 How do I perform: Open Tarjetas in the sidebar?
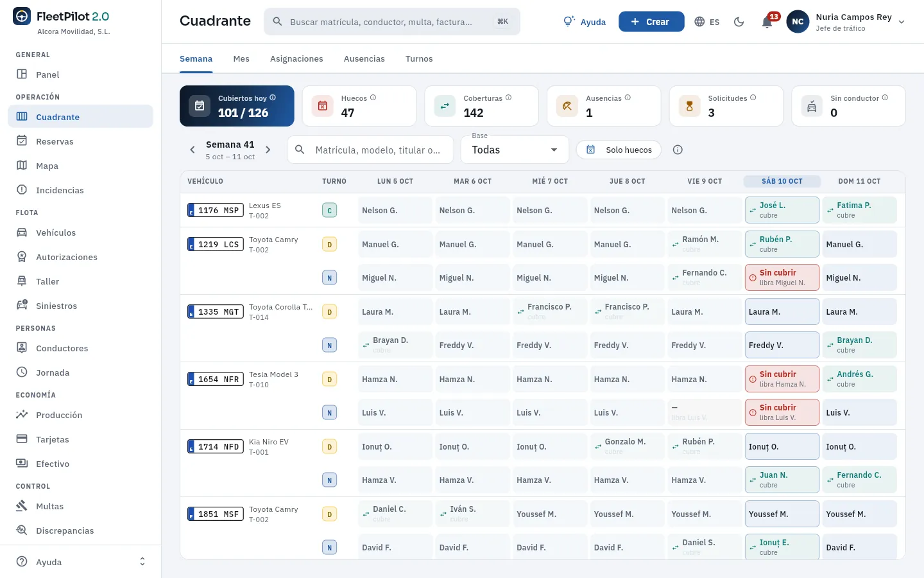coord(80,439)
